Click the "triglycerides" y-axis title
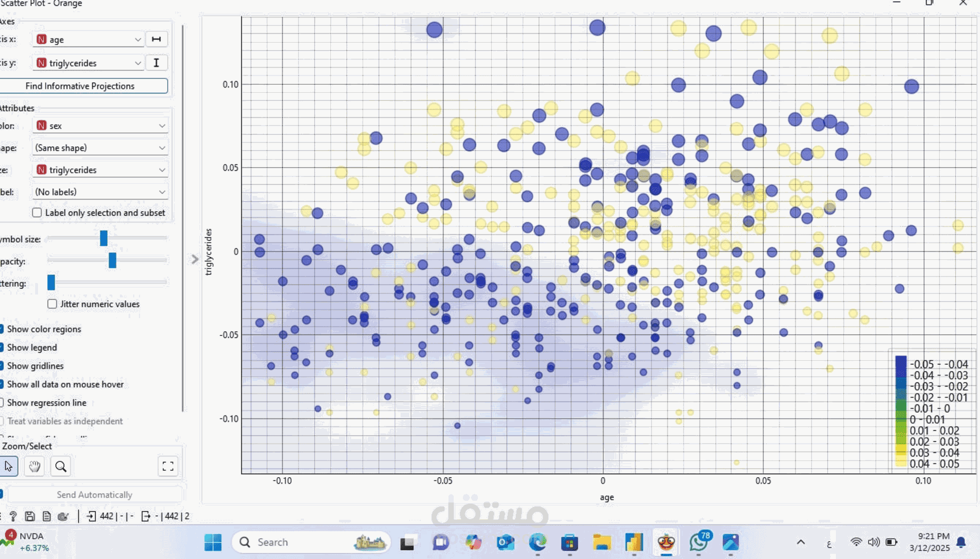The width and height of the screenshot is (980, 559). [x=209, y=252]
